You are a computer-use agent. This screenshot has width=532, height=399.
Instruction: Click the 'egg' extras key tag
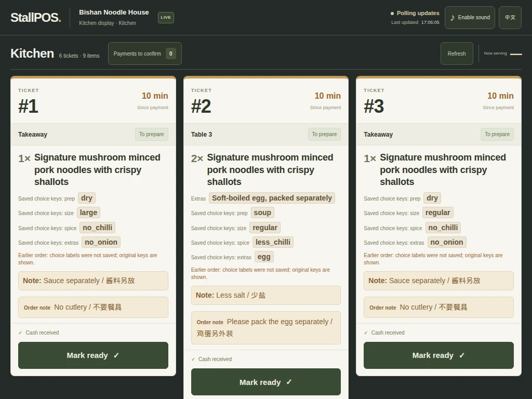[264, 257]
